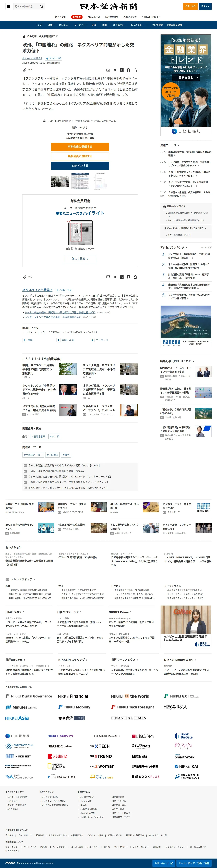Open 日経xwoman logo link

(x=102, y=766)
